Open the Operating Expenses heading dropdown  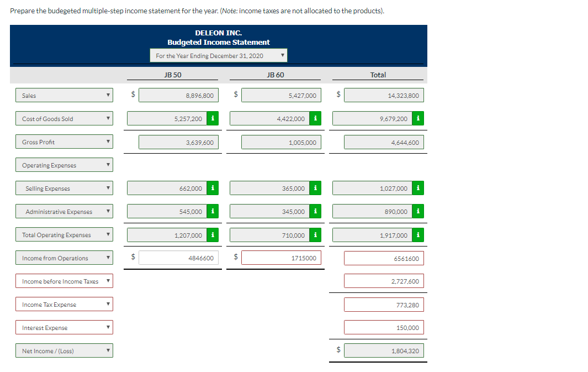tap(64, 165)
